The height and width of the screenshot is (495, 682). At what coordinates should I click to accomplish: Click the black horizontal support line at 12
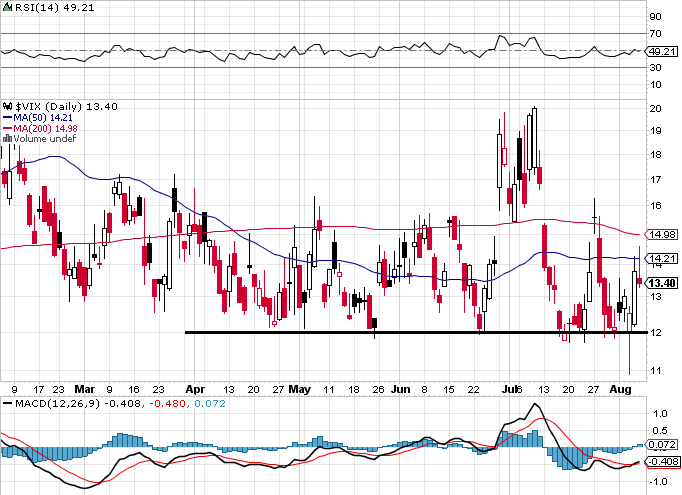pos(400,332)
